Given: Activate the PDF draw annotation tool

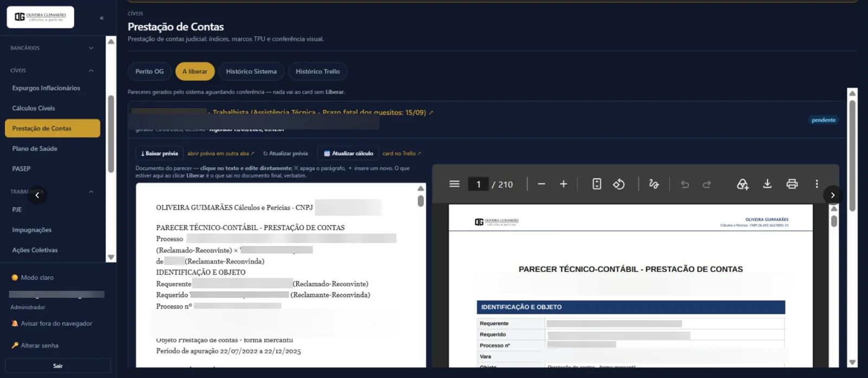Looking at the screenshot, I should coord(654,184).
